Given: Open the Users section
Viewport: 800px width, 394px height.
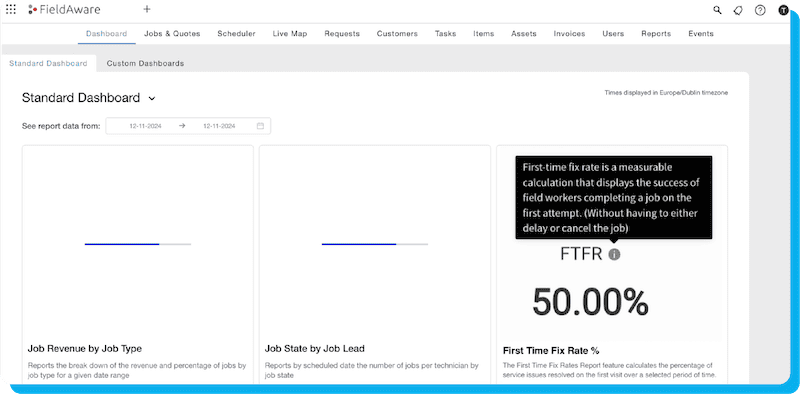Looking at the screenshot, I should pos(613,34).
